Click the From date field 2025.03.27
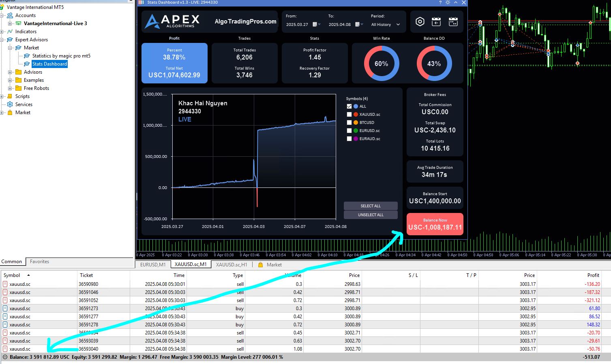This screenshot has width=611, height=364. (x=297, y=25)
